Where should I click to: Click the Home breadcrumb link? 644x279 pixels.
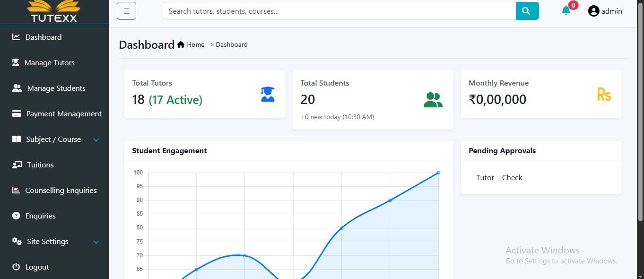[x=195, y=44]
